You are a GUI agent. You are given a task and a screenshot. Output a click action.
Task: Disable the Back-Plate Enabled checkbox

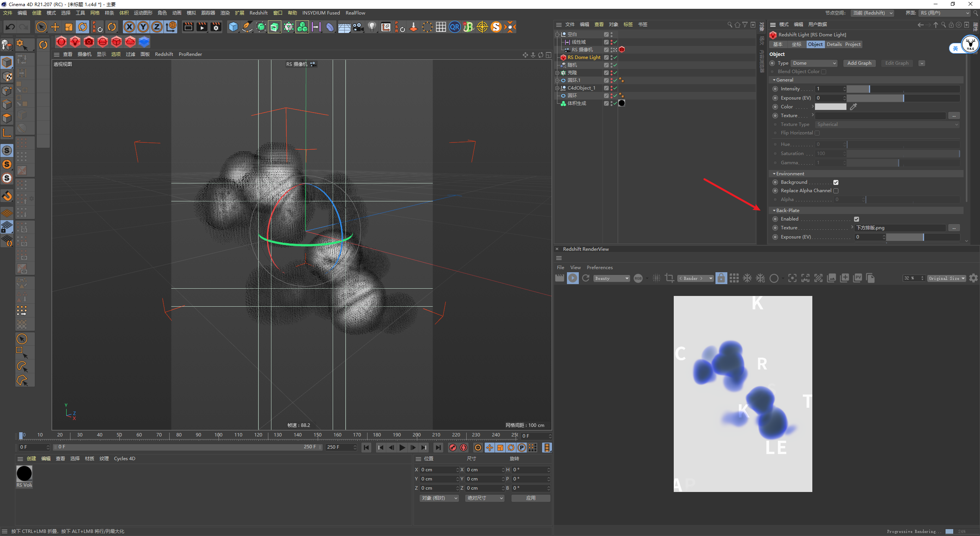click(x=856, y=219)
